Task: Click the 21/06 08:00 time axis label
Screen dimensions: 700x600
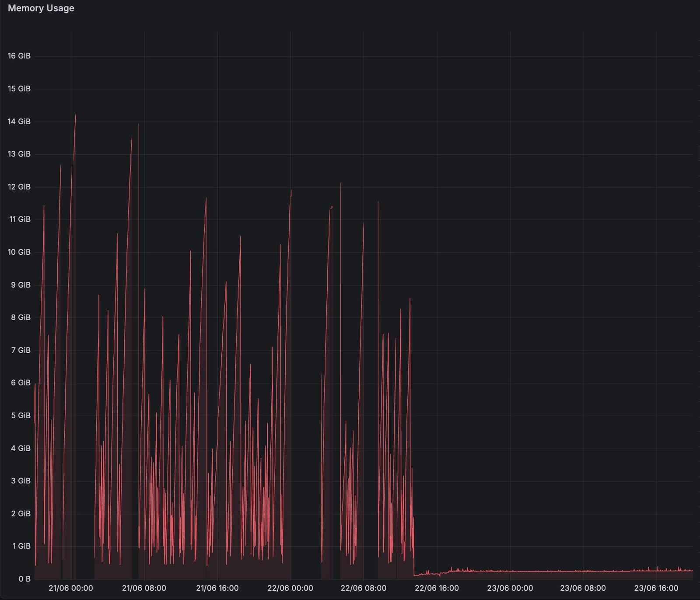Action: pos(144,588)
